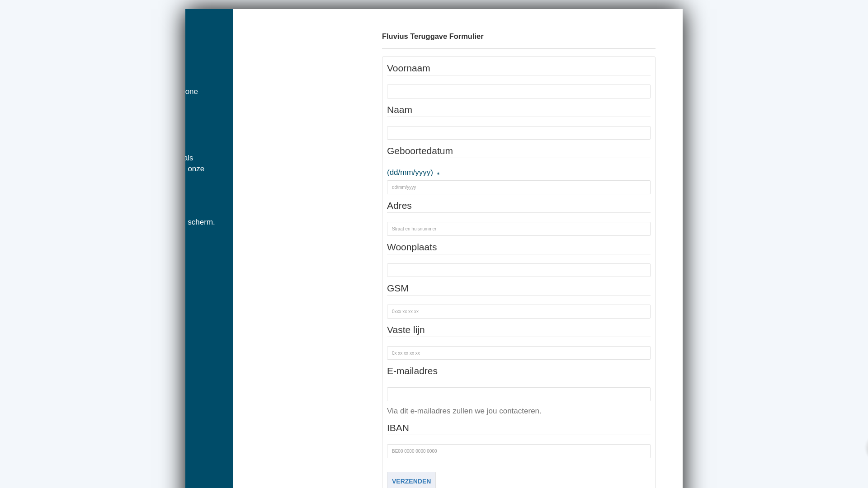Screen dimensions: 868x488
Task: Click the (dd/mm/yyyy) required label
Action: click(x=413, y=172)
